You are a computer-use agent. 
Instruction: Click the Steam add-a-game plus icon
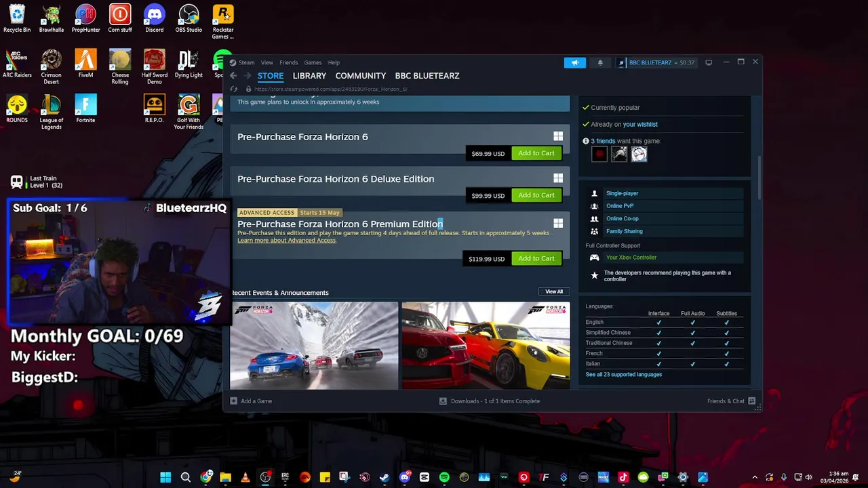point(233,401)
